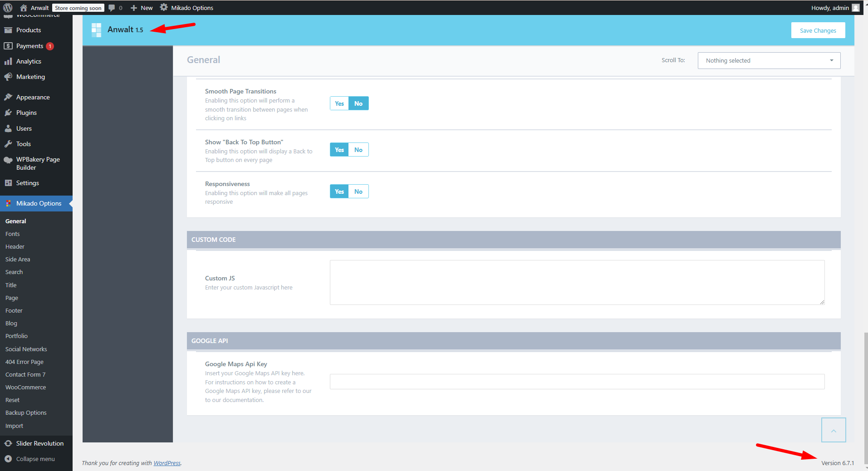This screenshot has height=471, width=868.
Task: Open the admin user avatar
Action: (856, 8)
